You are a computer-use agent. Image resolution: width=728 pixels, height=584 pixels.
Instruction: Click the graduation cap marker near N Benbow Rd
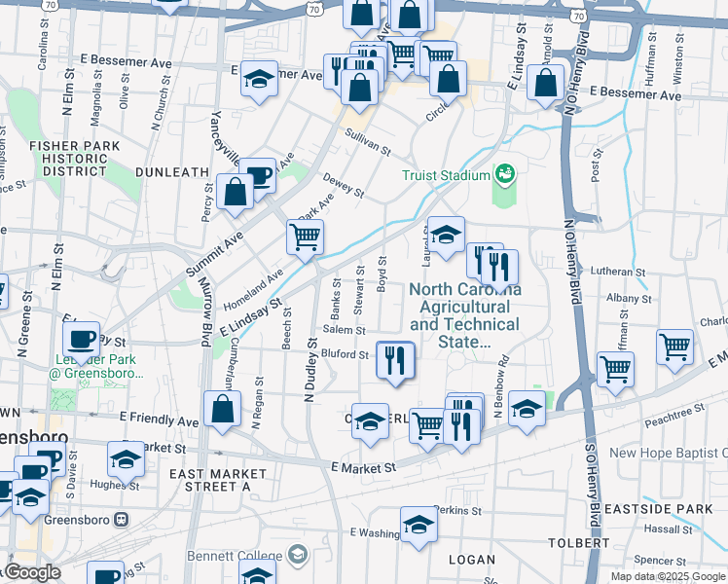[527, 408]
